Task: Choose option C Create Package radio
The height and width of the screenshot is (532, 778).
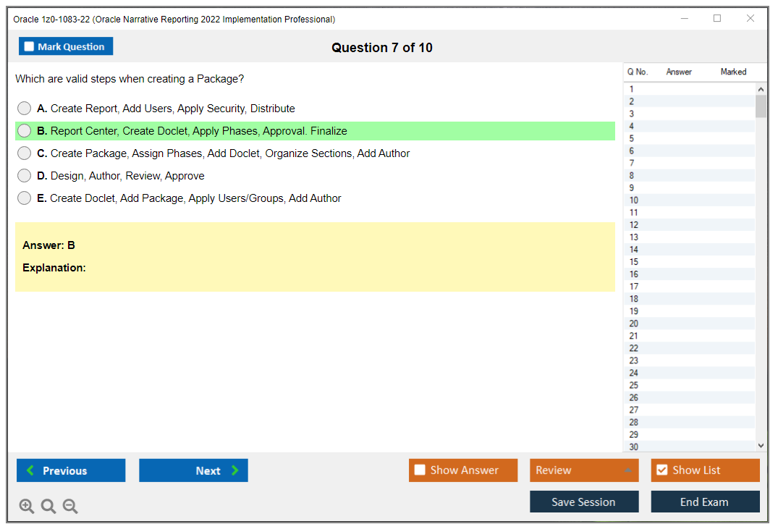Action: pyautogui.click(x=25, y=153)
